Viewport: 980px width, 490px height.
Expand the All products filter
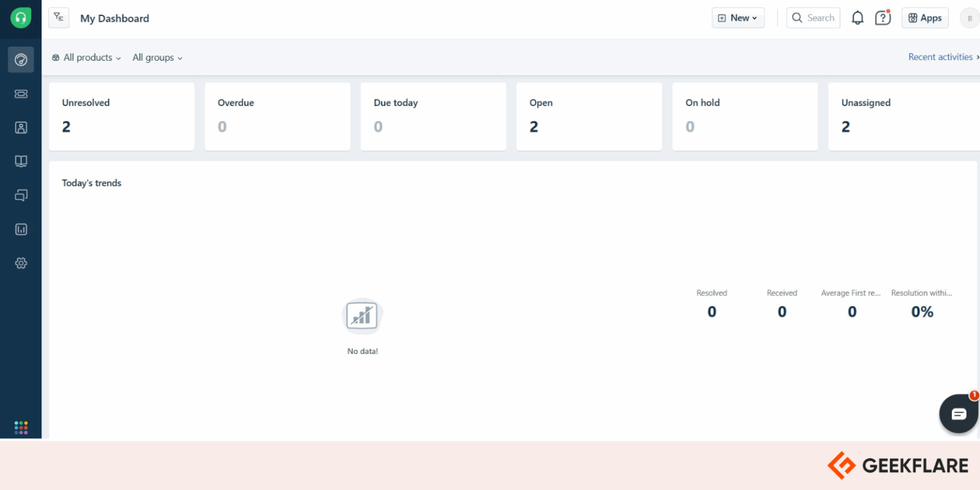(86, 57)
